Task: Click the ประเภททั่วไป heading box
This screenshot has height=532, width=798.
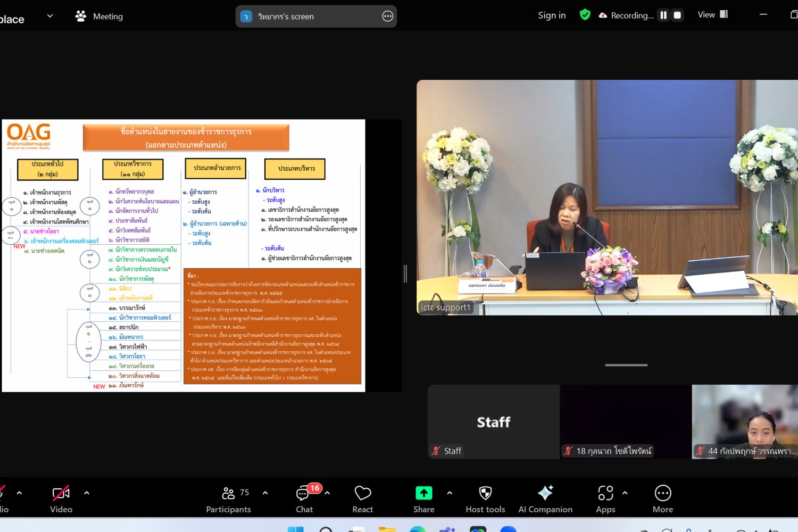Action: [48, 169]
